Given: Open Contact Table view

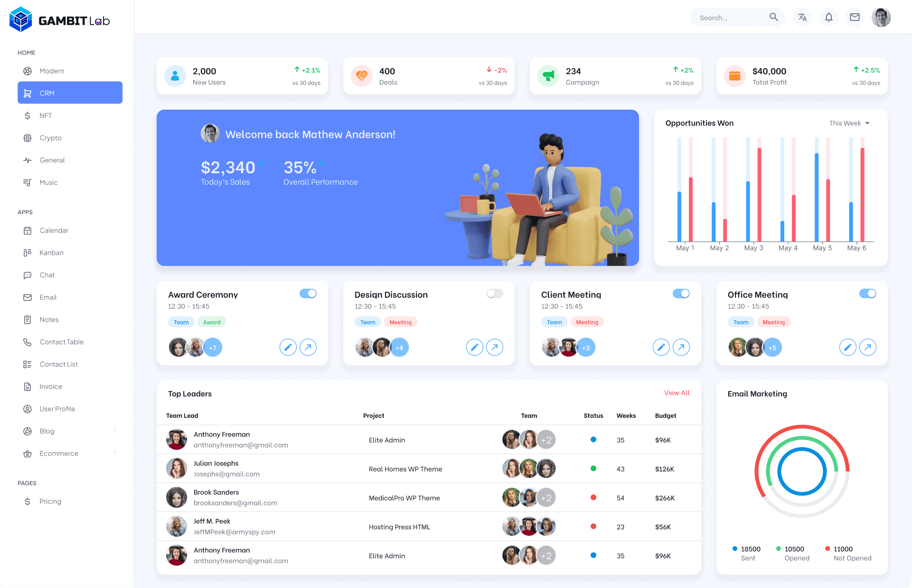Looking at the screenshot, I should click(61, 342).
